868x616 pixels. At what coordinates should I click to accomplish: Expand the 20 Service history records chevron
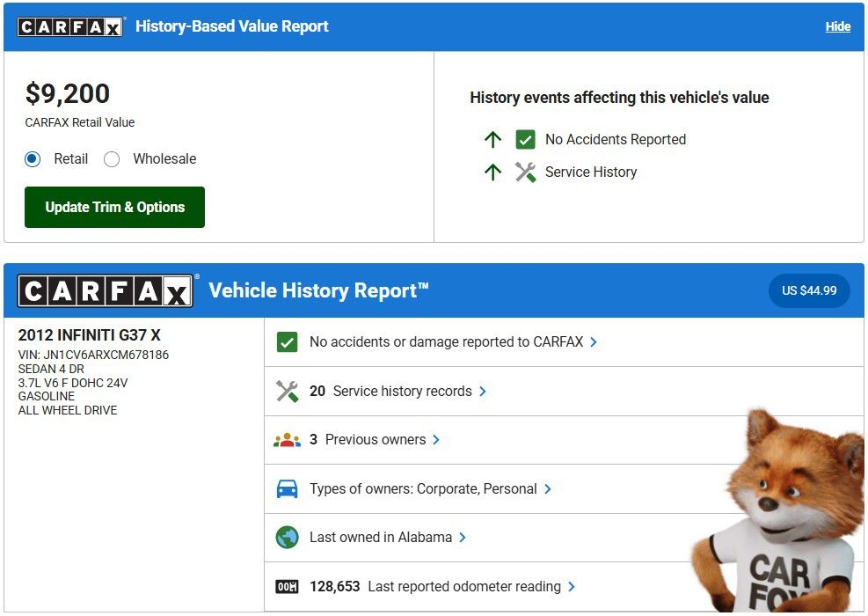pyautogui.click(x=483, y=392)
